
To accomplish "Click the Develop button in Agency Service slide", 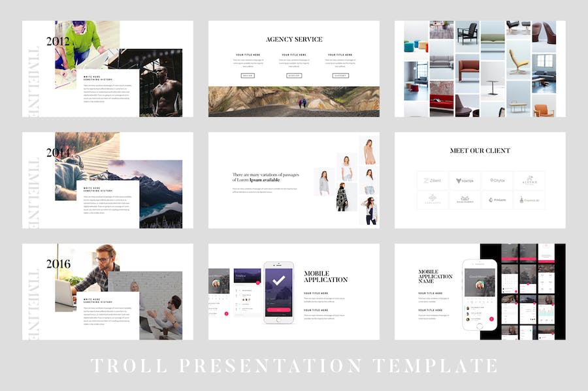I will tap(294, 76).
